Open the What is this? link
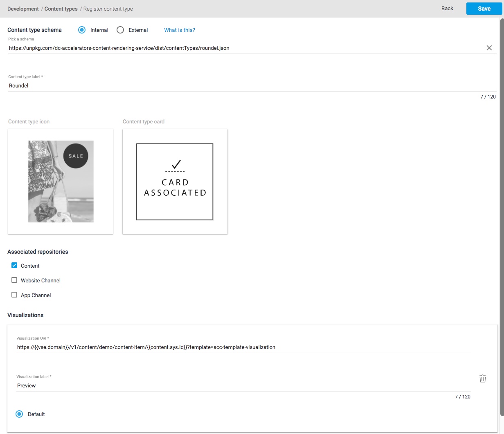The image size is (504, 434). (x=180, y=30)
